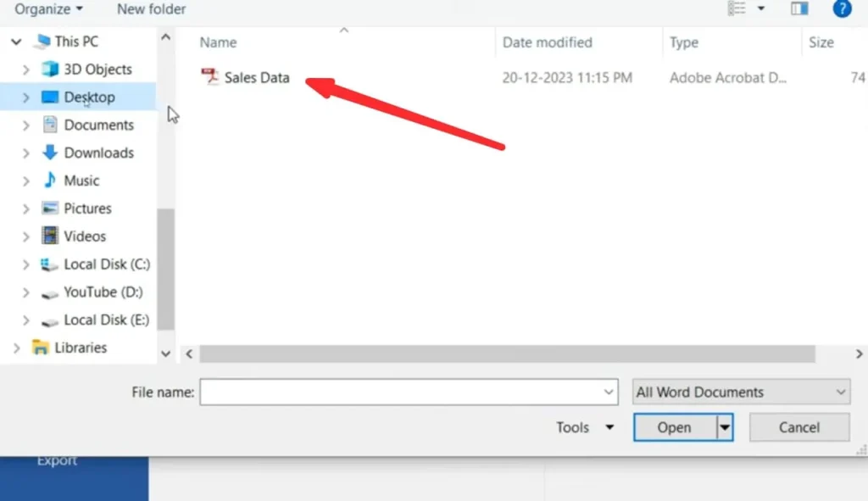
Task: Open Documents in the sidebar
Action: pyautogui.click(x=99, y=125)
